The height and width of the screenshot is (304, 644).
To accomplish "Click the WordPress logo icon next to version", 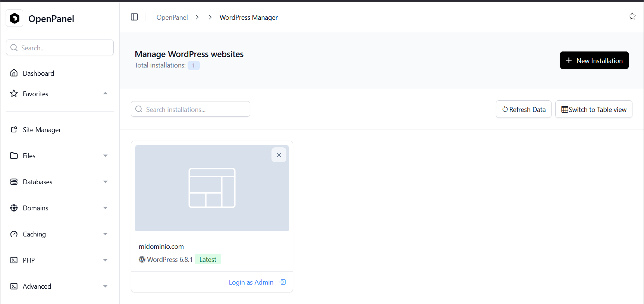I will point(142,259).
